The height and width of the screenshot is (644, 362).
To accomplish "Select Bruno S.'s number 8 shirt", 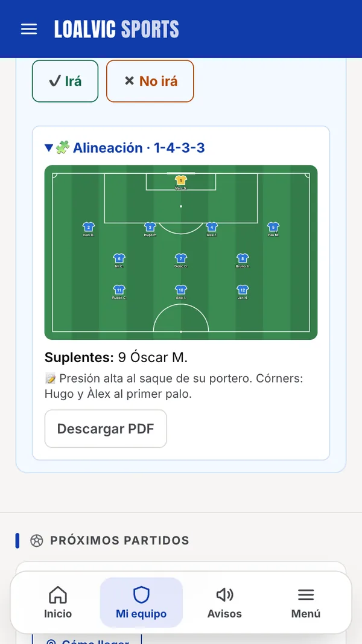I will [243, 258].
